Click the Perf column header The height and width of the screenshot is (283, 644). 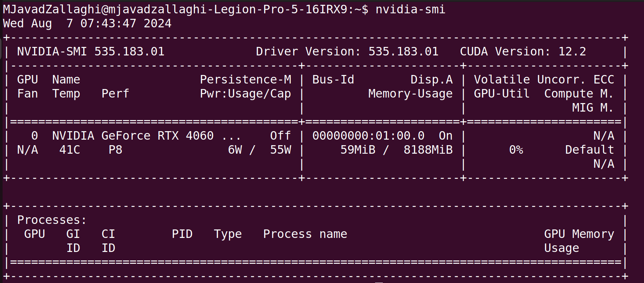click(115, 93)
